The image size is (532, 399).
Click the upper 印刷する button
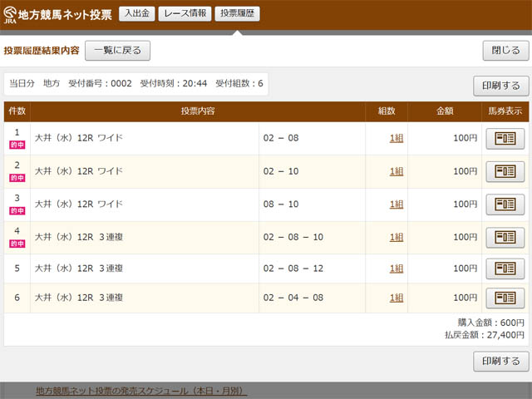click(x=500, y=86)
